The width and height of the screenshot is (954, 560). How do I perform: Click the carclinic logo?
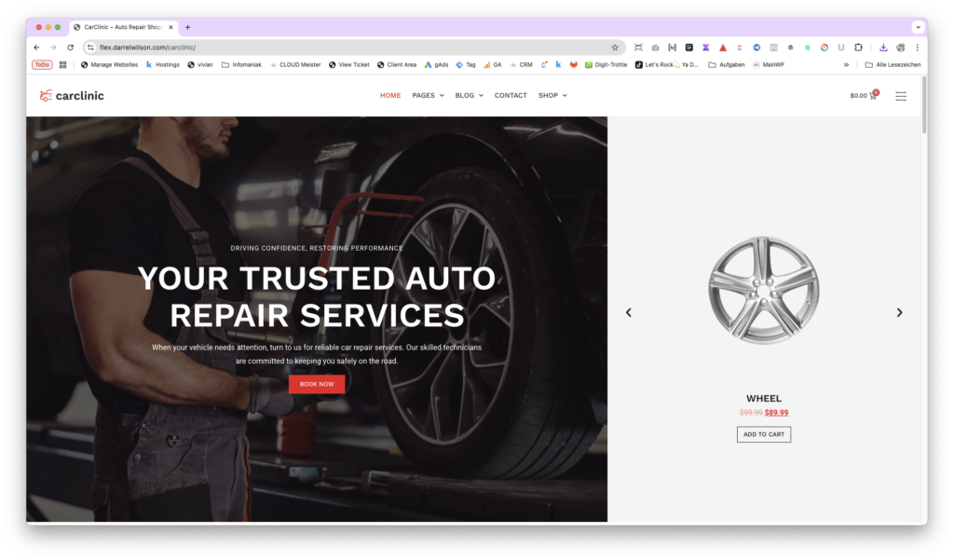pos(72,96)
